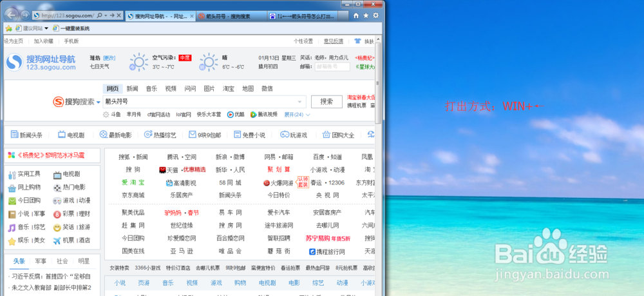Open the 新闻头条 shortcut
This screenshot has height=296, width=644.
(26, 134)
